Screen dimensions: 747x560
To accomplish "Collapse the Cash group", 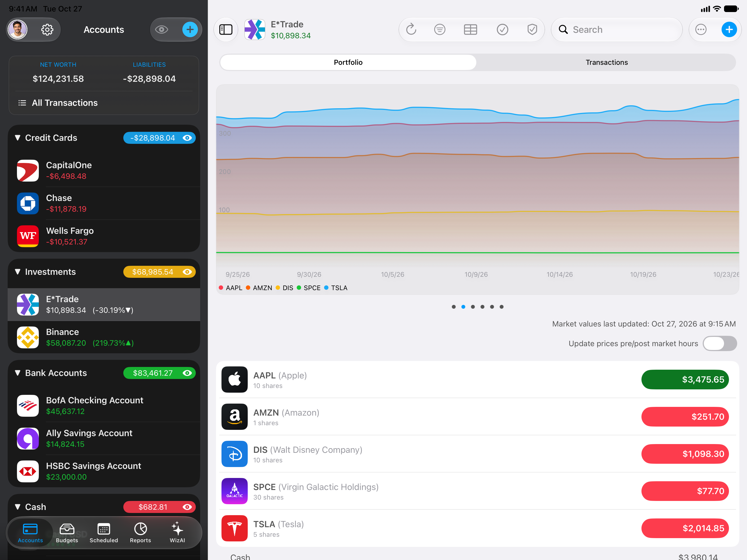I will pos(17,507).
